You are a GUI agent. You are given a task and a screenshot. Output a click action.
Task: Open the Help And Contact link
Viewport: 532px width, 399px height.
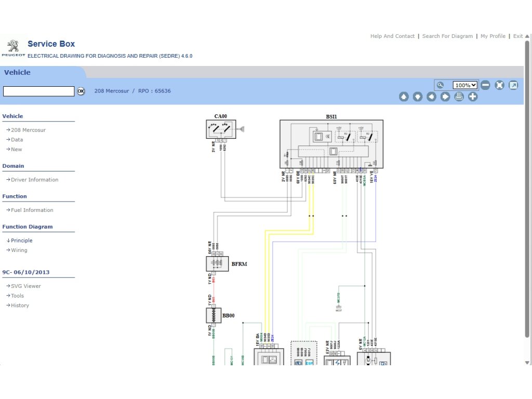click(392, 36)
